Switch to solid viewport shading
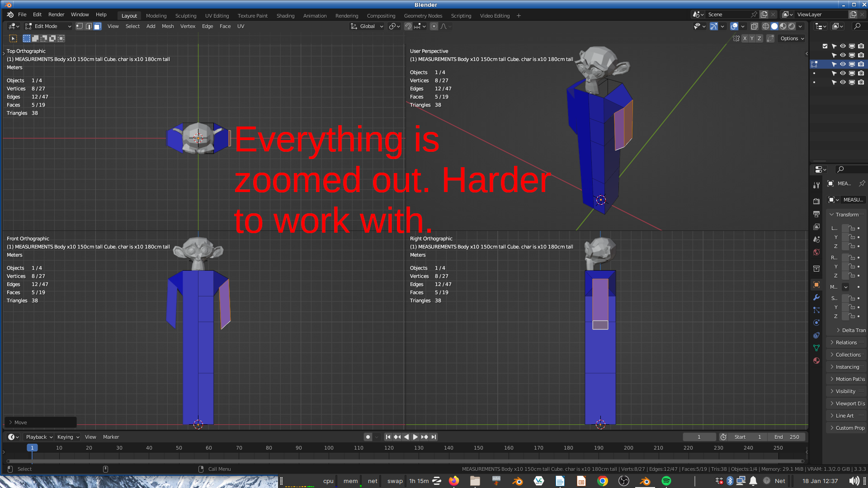The height and width of the screenshot is (488, 868). [x=774, y=26]
